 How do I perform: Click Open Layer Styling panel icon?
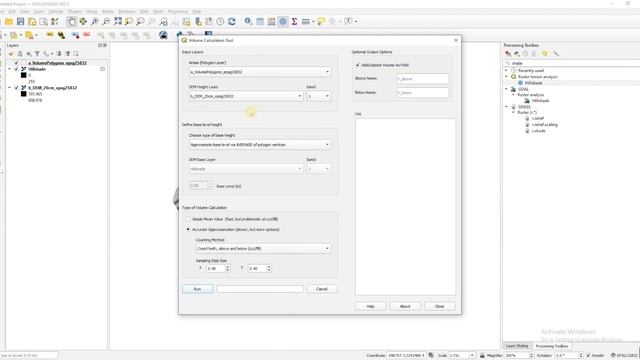pyautogui.click(x=11, y=54)
